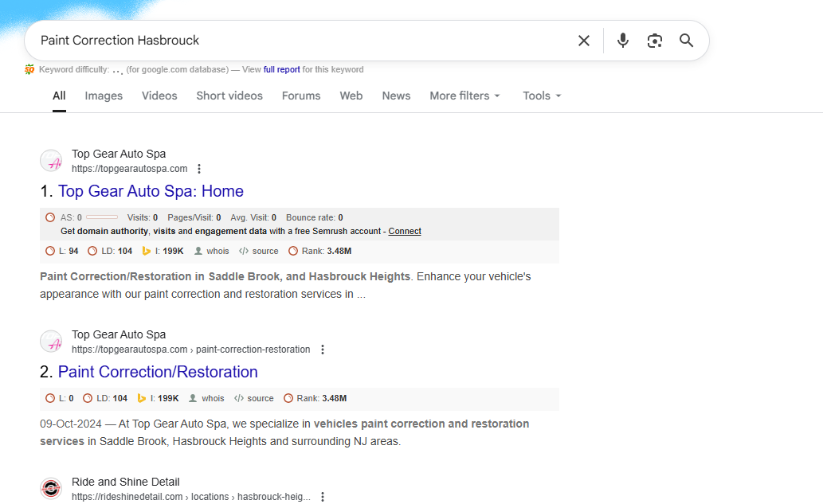Viewport: 823px width, 504px height.
Task: Click the magnifying glass search button
Action: click(x=687, y=41)
